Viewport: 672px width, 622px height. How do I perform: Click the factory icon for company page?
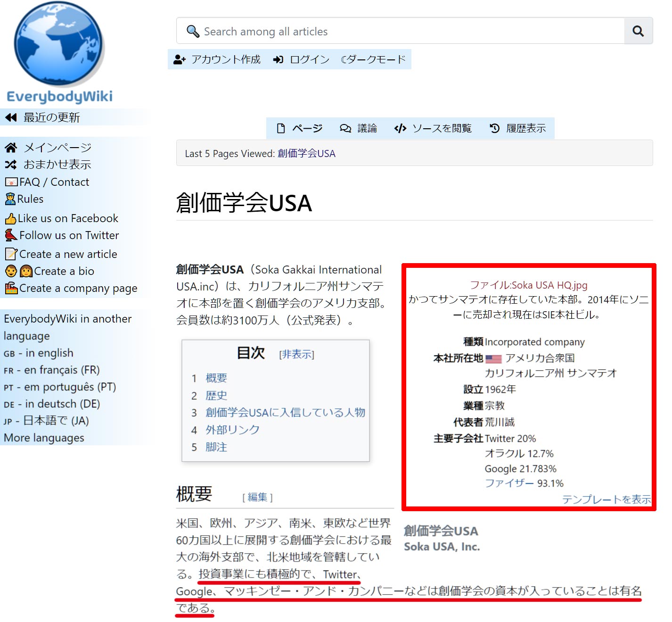(x=11, y=288)
